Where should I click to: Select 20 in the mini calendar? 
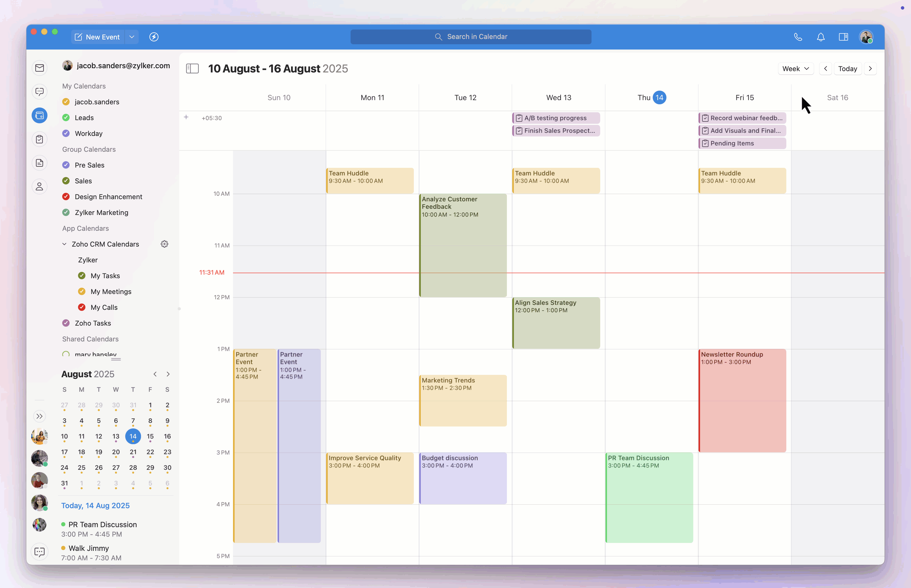tap(116, 452)
